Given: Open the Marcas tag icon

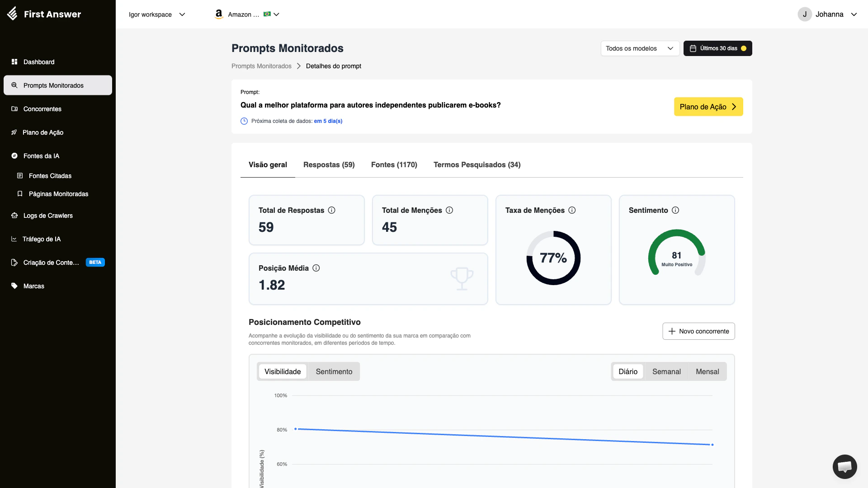Looking at the screenshot, I should click(x=14, y=286).
